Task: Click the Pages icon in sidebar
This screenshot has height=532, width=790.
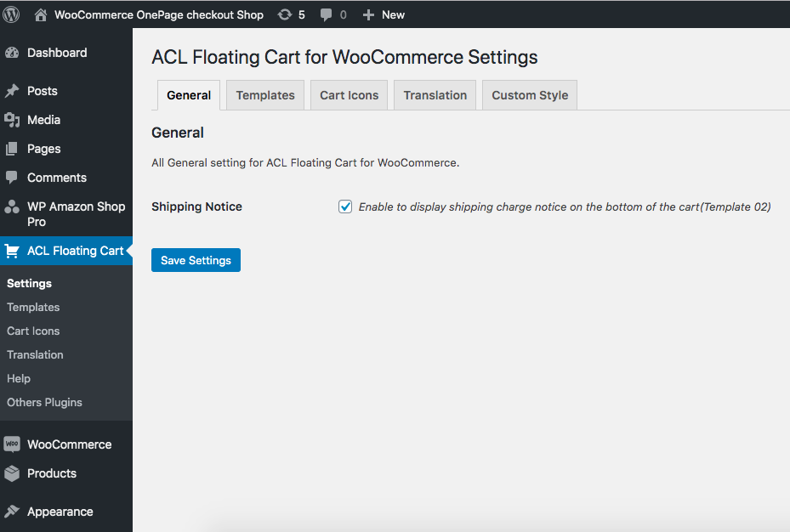Action: click(x=12, y=149)
